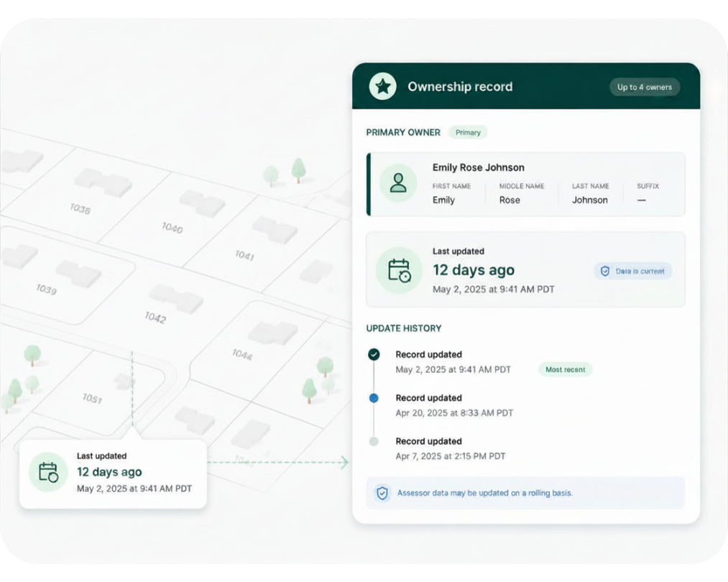Select the checkmark timeline marker for May 2 update
Viewport: 728px width, 582px height.
(x=374, y=354)
